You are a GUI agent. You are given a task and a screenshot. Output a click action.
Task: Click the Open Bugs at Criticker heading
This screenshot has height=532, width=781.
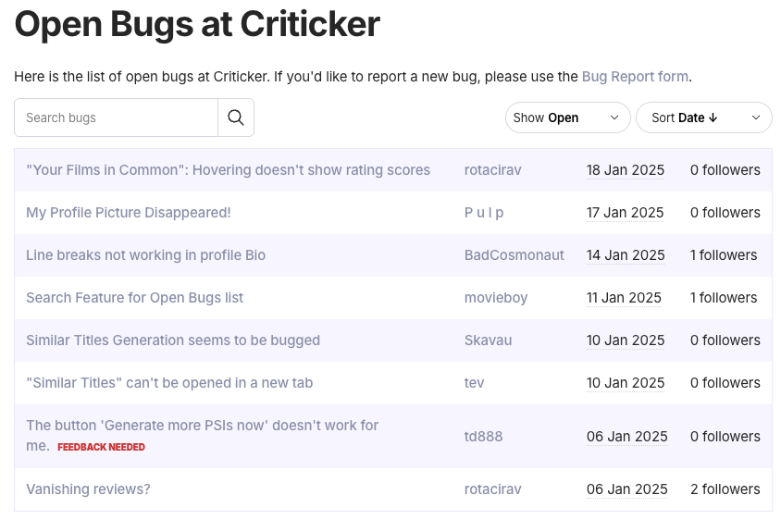197,24
